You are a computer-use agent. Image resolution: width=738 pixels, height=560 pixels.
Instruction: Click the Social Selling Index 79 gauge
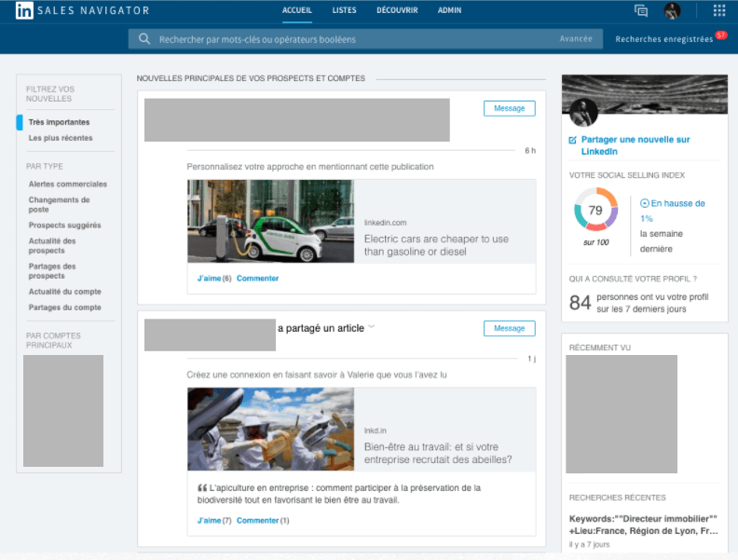click(595, 210)
